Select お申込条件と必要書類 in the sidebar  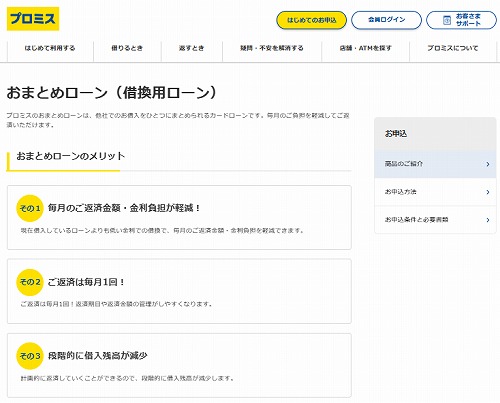click(435, 220)
